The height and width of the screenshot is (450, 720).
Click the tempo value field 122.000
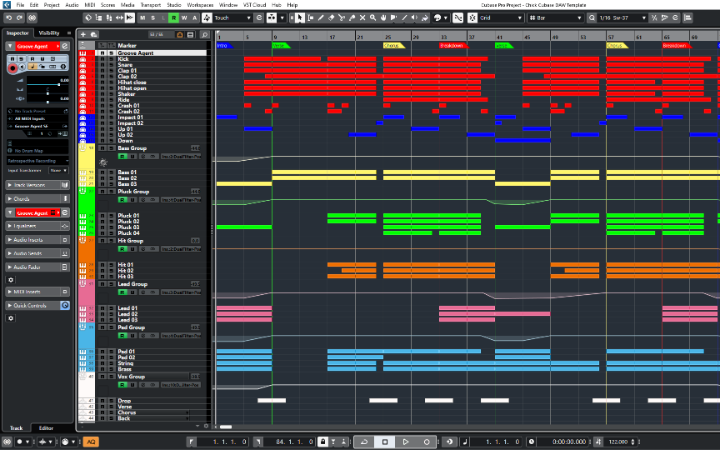619,442
